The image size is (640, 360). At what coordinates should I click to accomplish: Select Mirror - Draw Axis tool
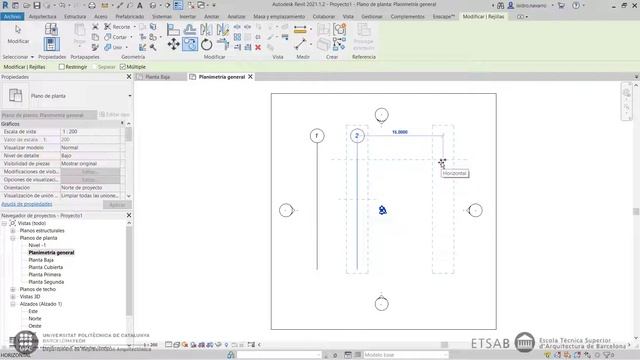pos(222,29)
